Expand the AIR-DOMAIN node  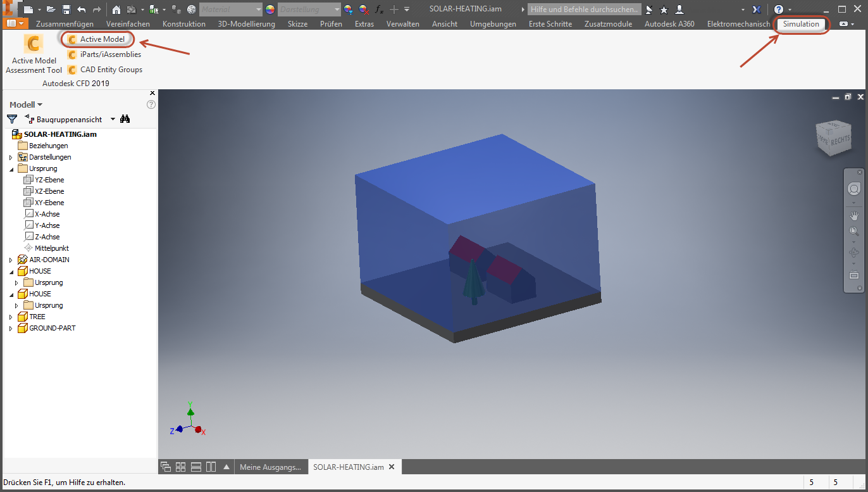tap(11, 260)
